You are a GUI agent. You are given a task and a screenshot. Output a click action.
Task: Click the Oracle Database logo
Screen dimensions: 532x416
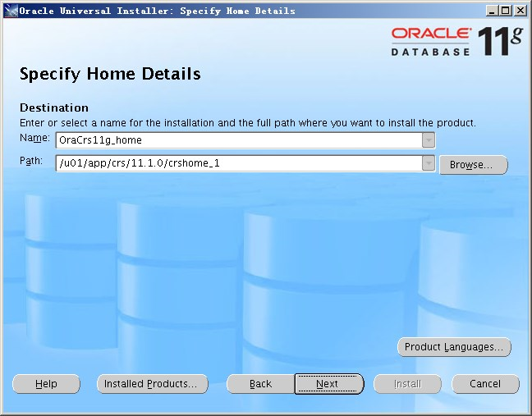[x=430, y=41]
